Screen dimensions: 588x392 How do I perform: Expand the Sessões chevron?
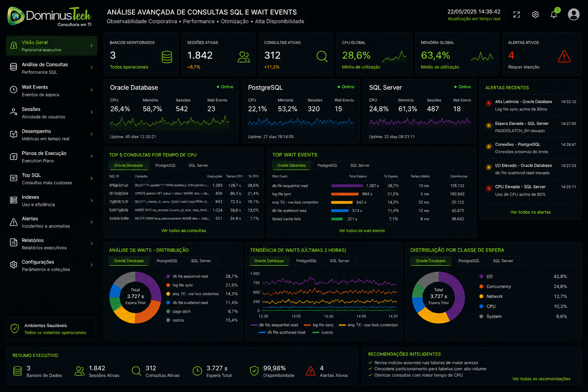point(91,112)
